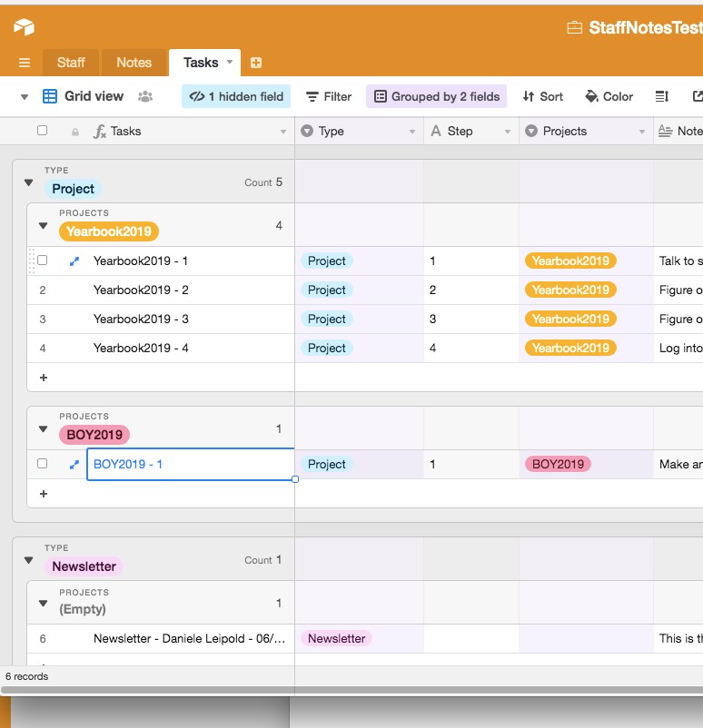Image resolution: width=703 pixels, height=728 pixels.
Task: Collapse the Project type group
Action: click(x=28, y=182)
